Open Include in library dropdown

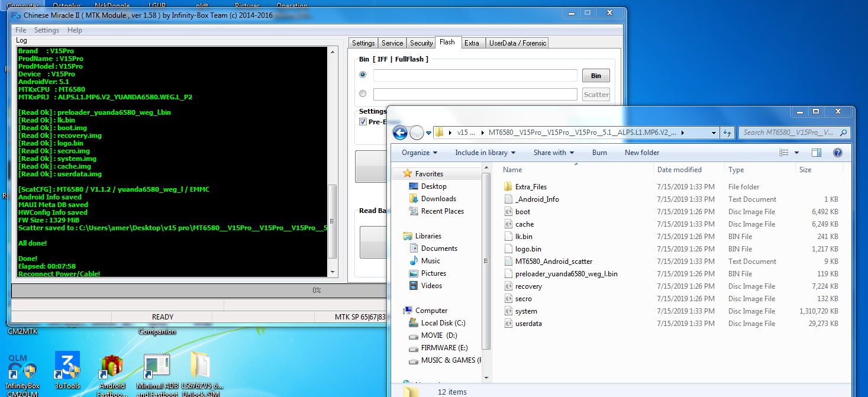point(485,153)
